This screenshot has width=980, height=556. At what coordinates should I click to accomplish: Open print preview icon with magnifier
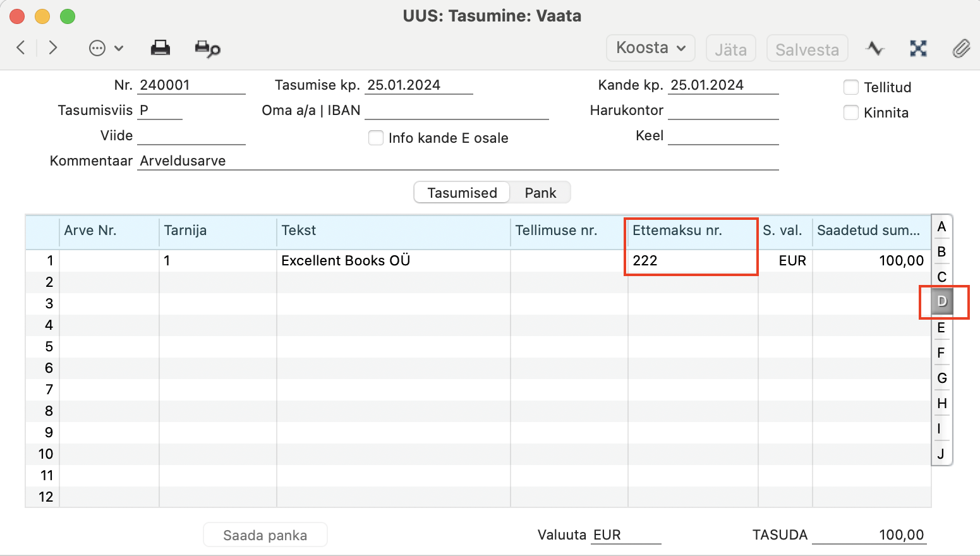pyautogui.click(x=207, y=49)
